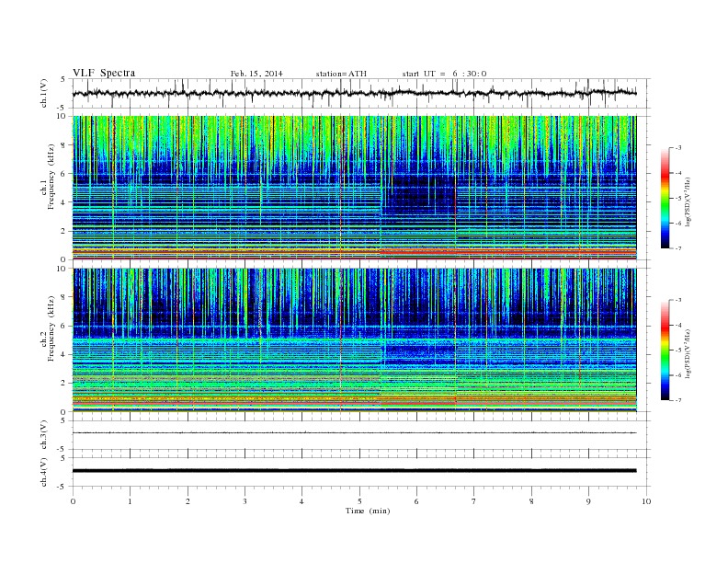This screenshot has height=563, width=728.
Task: Click time axis tick label "9"
Action: (588, 501)
